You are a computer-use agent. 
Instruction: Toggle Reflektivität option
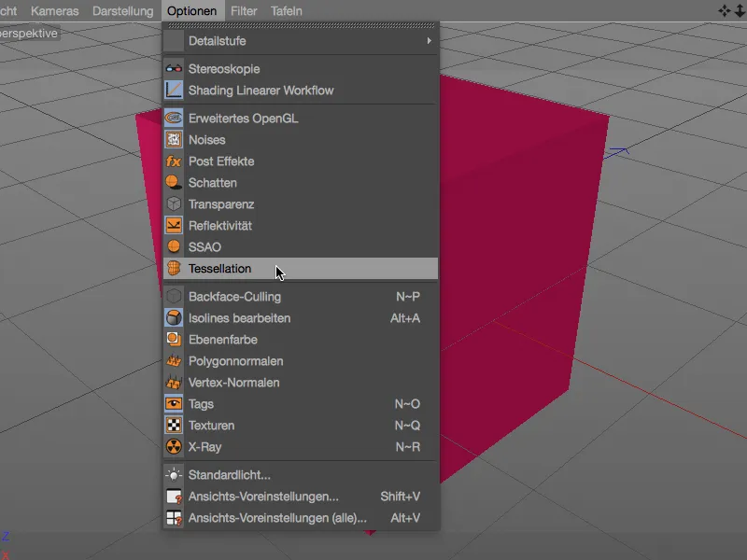[300, 225]
